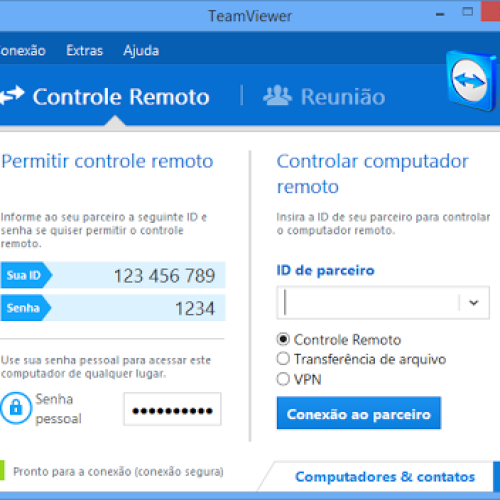Click the Pronto para a conexão status text
The image size is (500, 500).
tap(118, 472)
